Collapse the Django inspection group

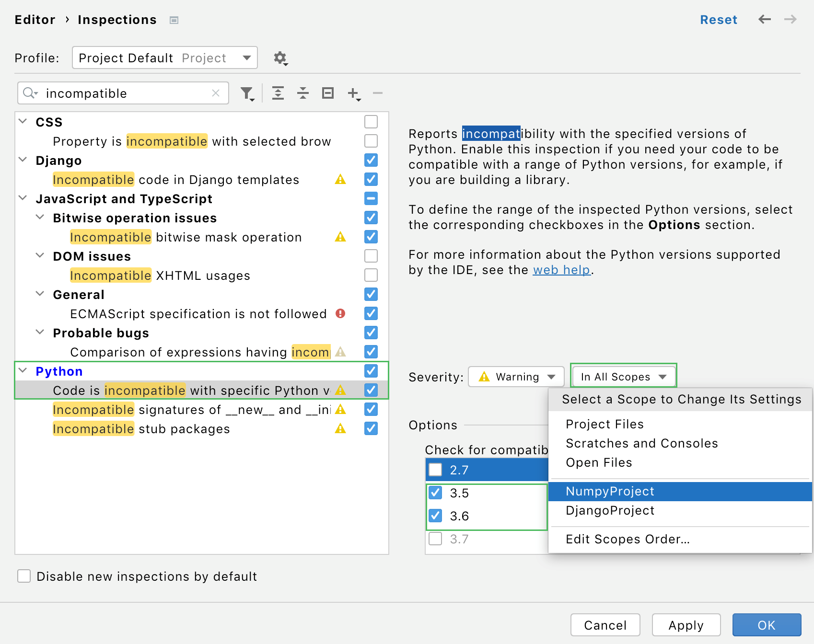click(x=22, y=160)
